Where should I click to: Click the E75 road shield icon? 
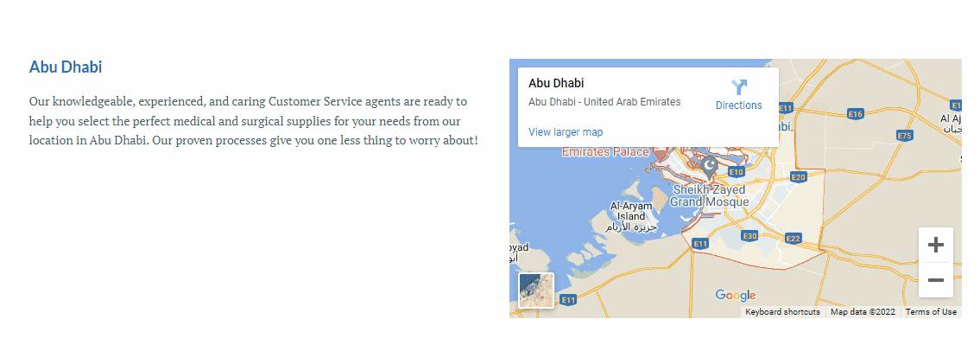(x=904, y=135)
